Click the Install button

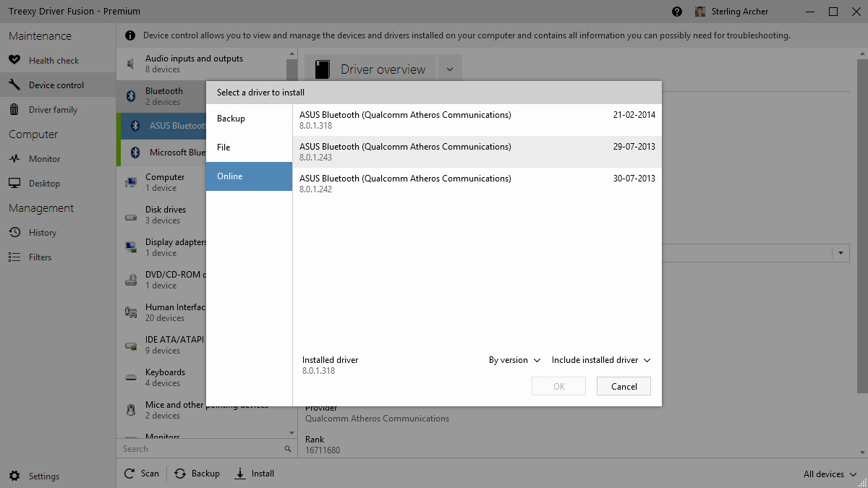[x=255, y=474]
